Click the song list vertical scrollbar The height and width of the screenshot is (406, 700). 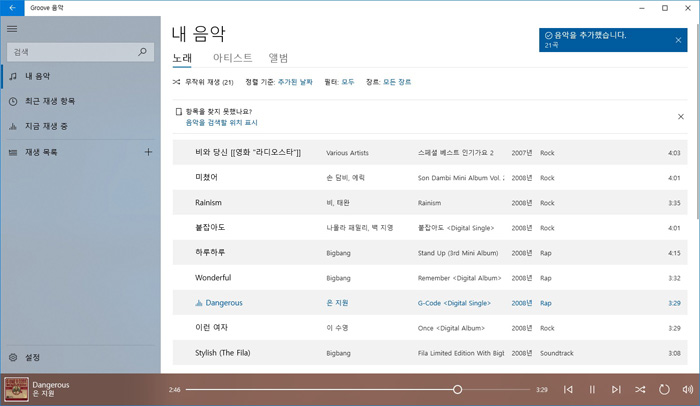[697, 121]
